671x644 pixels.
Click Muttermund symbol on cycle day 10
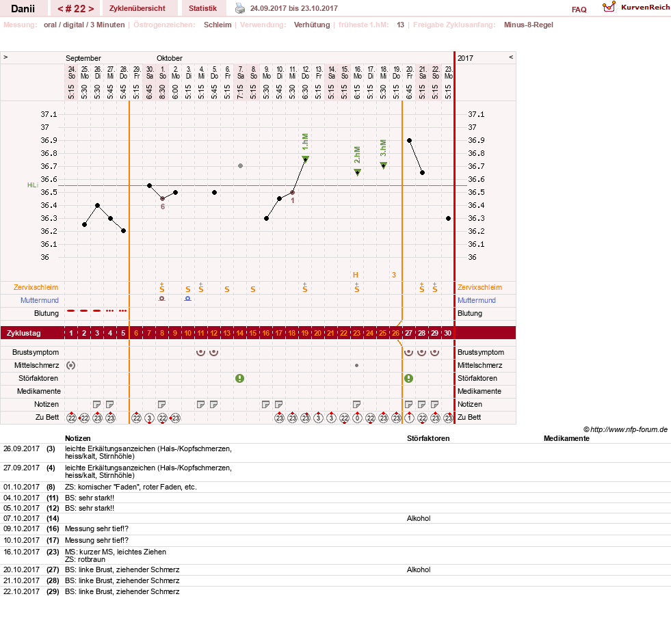pos(187,299)
